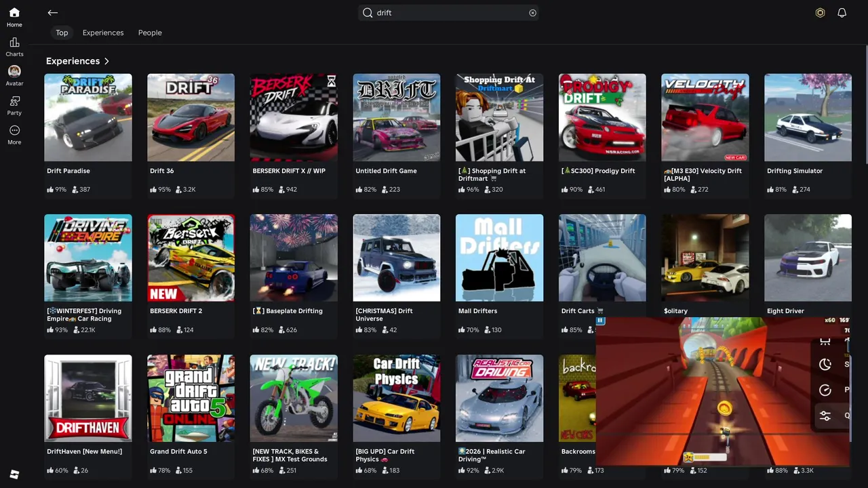
Task: Open the notifications bell
Action: (842, 13)
